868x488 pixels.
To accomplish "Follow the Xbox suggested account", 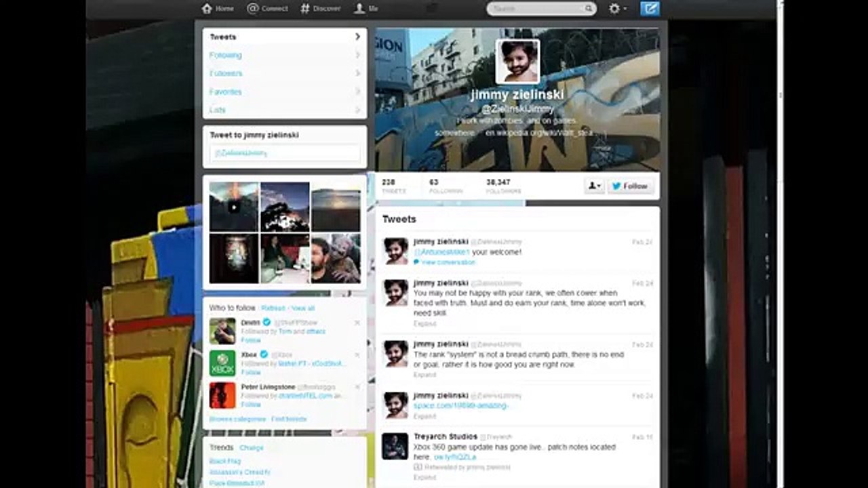I will (x=251, y=372).
